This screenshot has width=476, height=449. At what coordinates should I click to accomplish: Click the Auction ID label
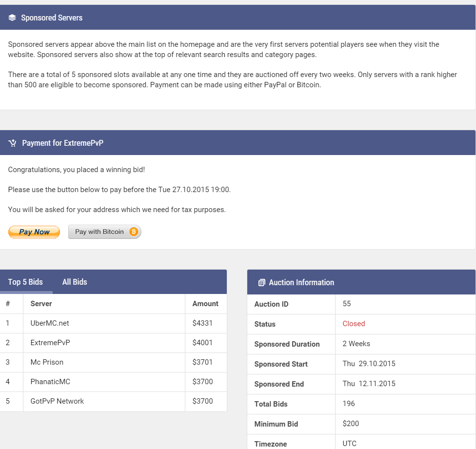pyautogui.click(x=271, y=304)
